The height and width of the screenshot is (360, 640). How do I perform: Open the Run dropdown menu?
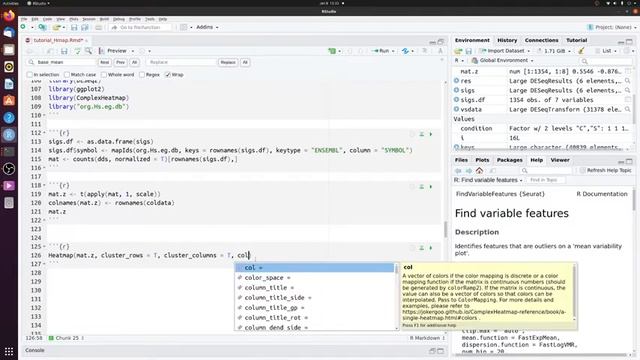tap(393, 51)
